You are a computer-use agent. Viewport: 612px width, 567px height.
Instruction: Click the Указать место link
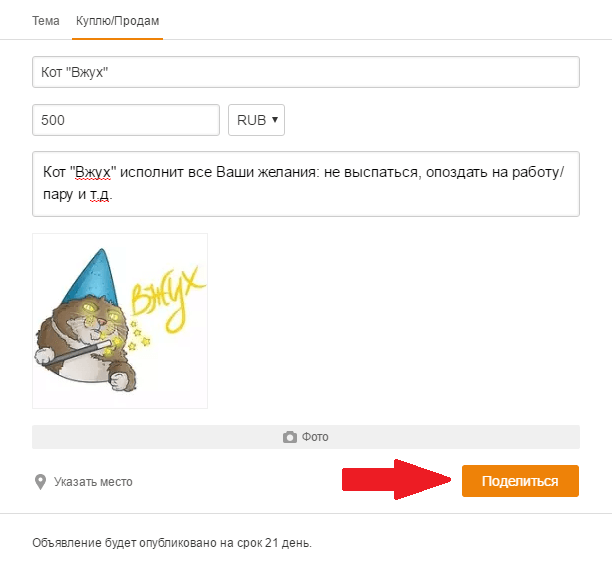pyautogui.click(x=92, y=482)
